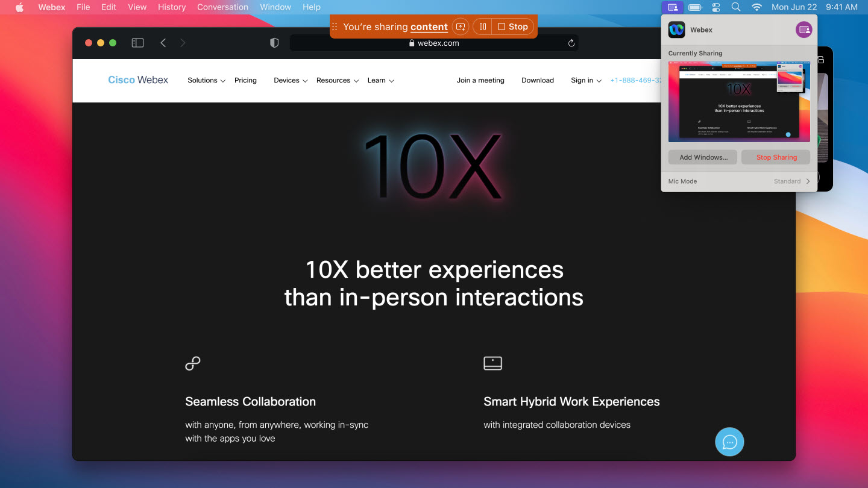The width and height of the screenshot is (868, 488).
Task: Open Control Center from menu bar
Action: pyautogui.click(x=716, y=7)
